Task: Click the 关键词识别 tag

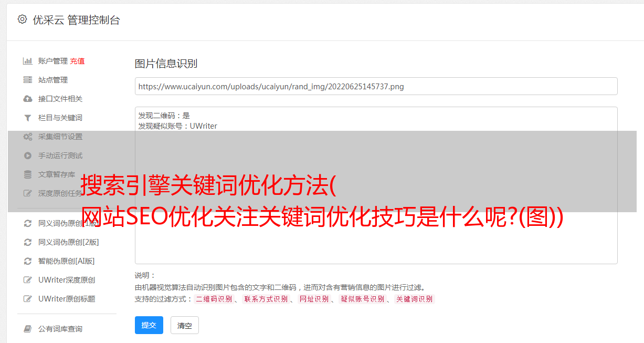Action: point(415,299)
